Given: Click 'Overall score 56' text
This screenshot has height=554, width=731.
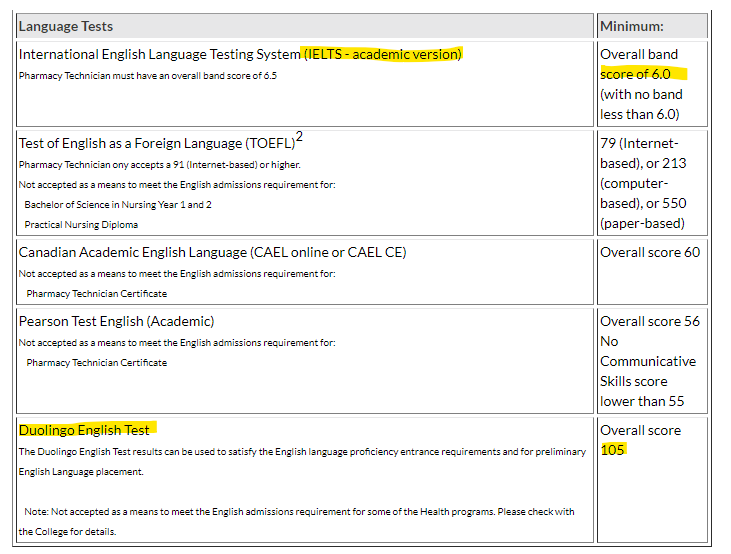Looking at the screenshot, I should (x=650, y=321).
